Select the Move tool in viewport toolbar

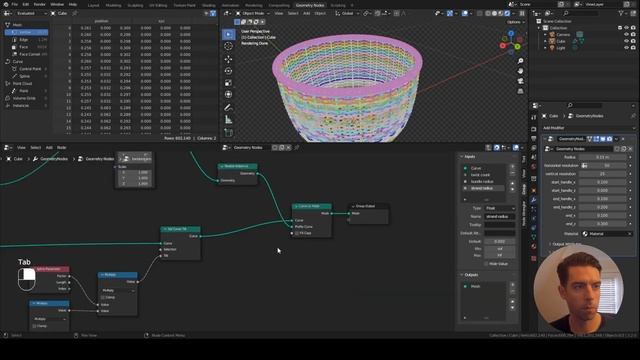coord(229,59)
